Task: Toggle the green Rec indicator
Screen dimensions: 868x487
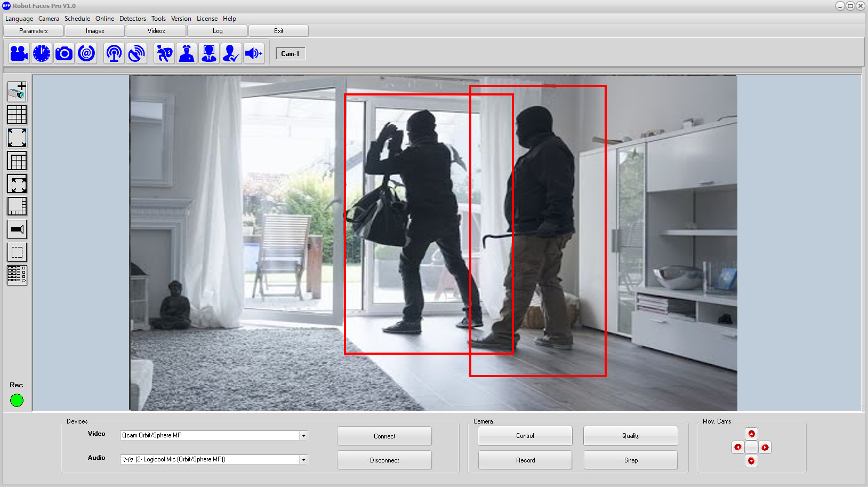Action: coord(17,400)
